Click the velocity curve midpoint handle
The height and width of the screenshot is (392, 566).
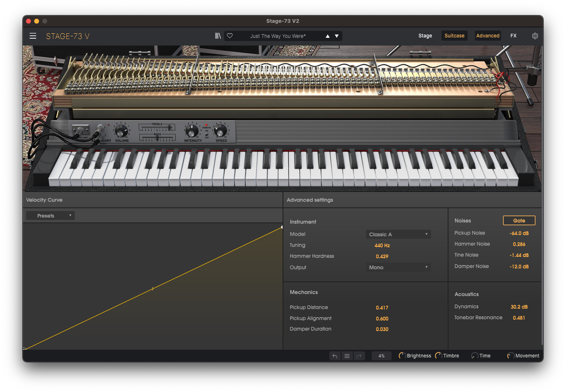point(152,289)
